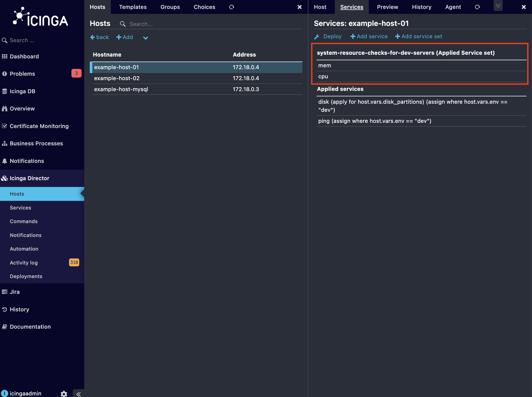
Task: Select Services under Icinga Director
Action: [20, 208]
